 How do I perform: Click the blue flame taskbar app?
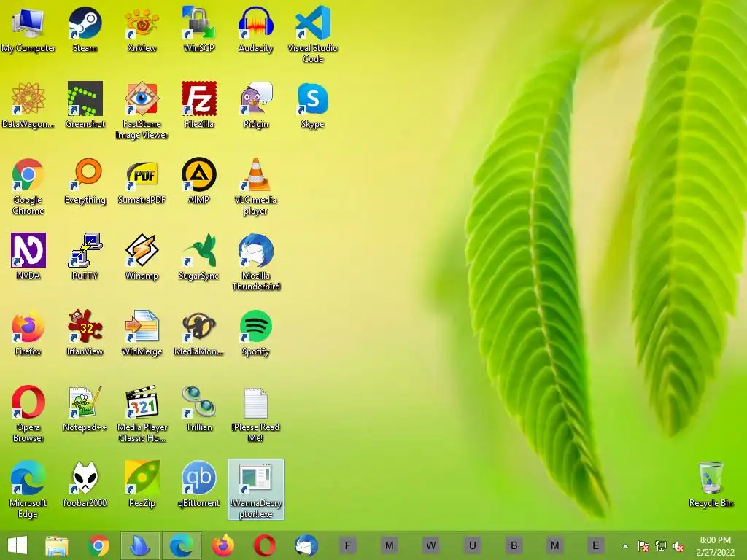(x=140, y=545)
